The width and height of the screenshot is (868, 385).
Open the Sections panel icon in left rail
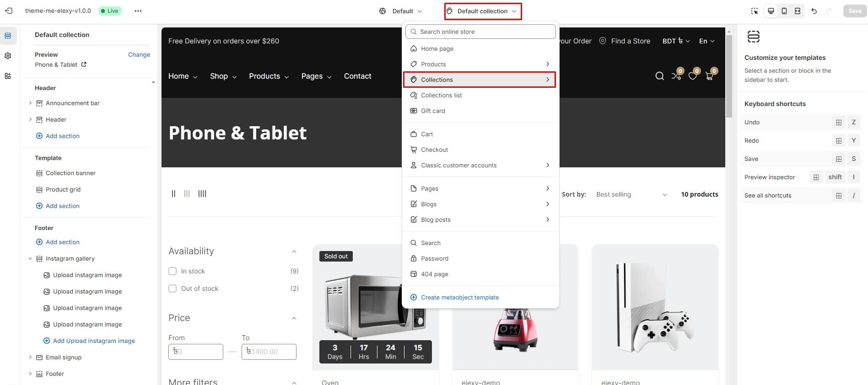click(8, 36)
